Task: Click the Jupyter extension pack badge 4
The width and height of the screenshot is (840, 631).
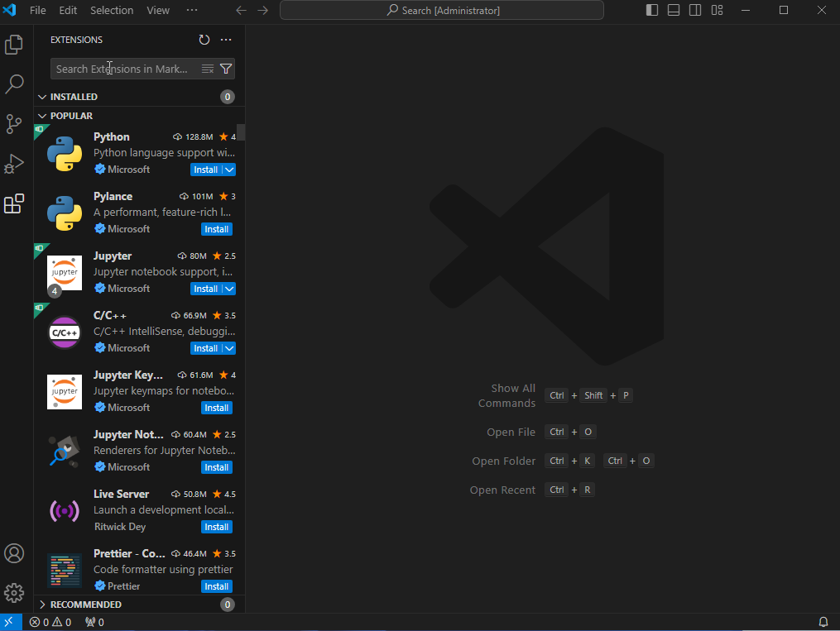Action: coord(54,291)
